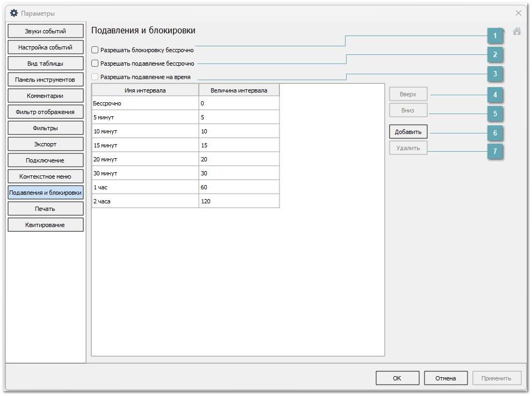
Task: Open the 'Вид таблицы' section
Action: (x=46, y=63)
